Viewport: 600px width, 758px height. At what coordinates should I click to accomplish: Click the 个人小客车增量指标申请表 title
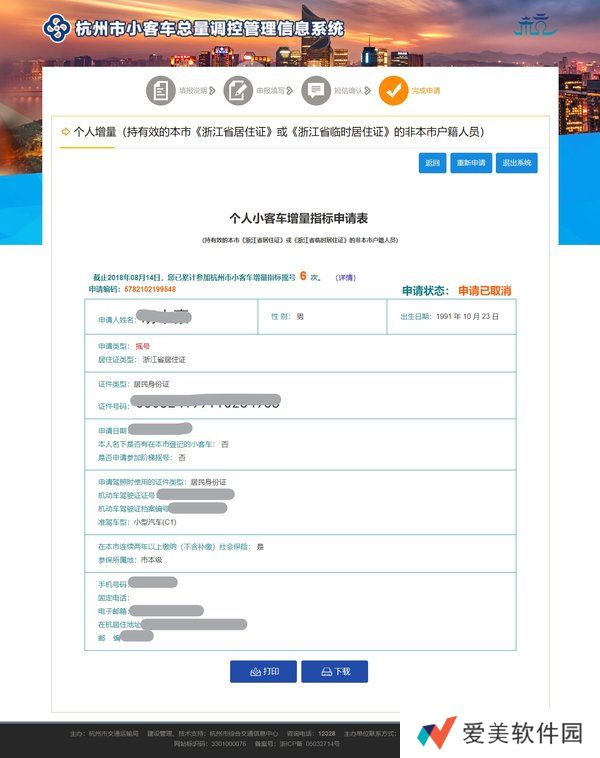tap(299, 219)
